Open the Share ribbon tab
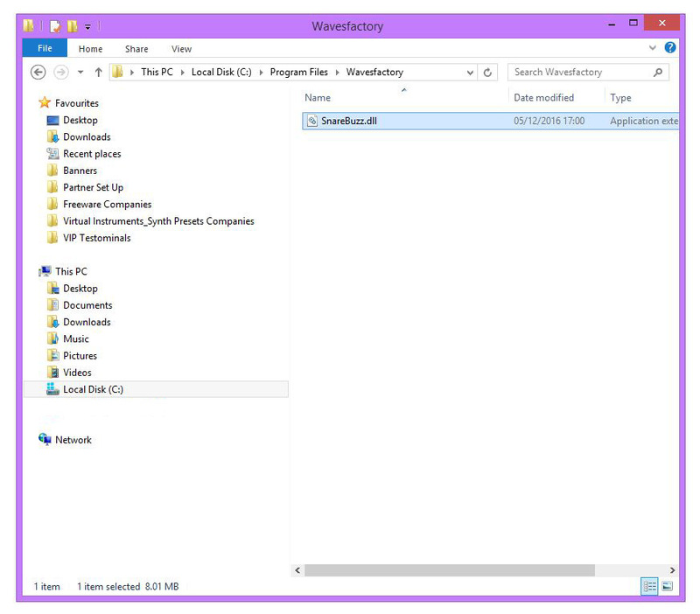 tap(136, 49)
